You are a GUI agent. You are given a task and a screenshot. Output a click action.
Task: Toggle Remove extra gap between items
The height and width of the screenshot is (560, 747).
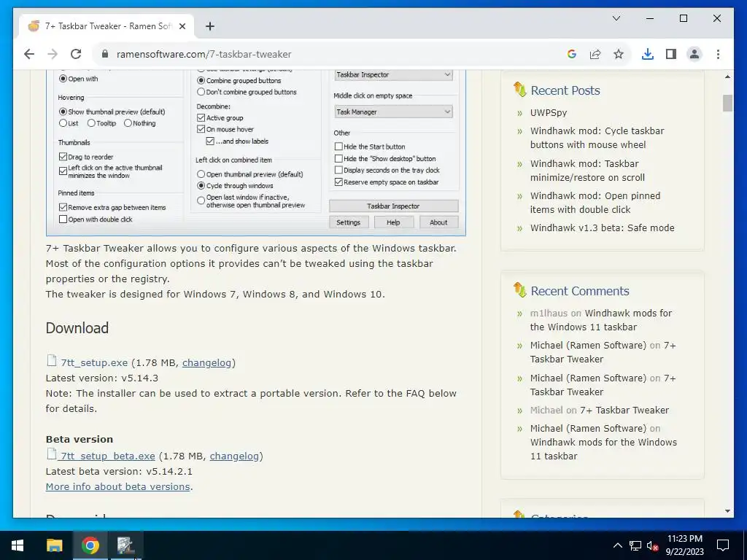63,207
